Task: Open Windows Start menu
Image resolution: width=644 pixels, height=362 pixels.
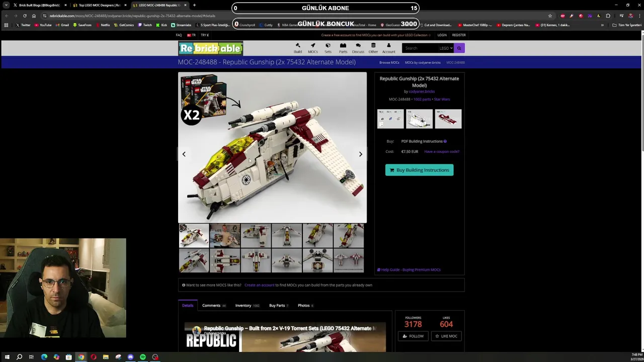Action: [x=7, y=357]
